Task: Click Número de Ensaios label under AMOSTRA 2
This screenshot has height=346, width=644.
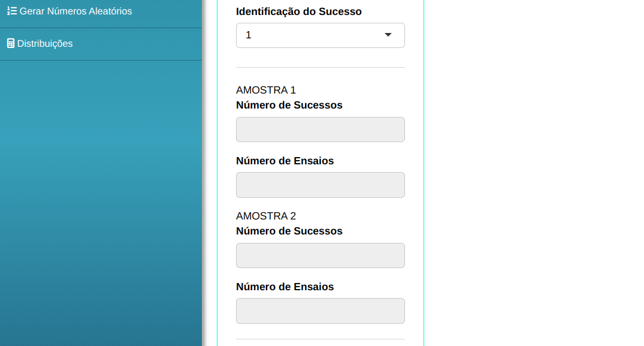Action: 285,287
